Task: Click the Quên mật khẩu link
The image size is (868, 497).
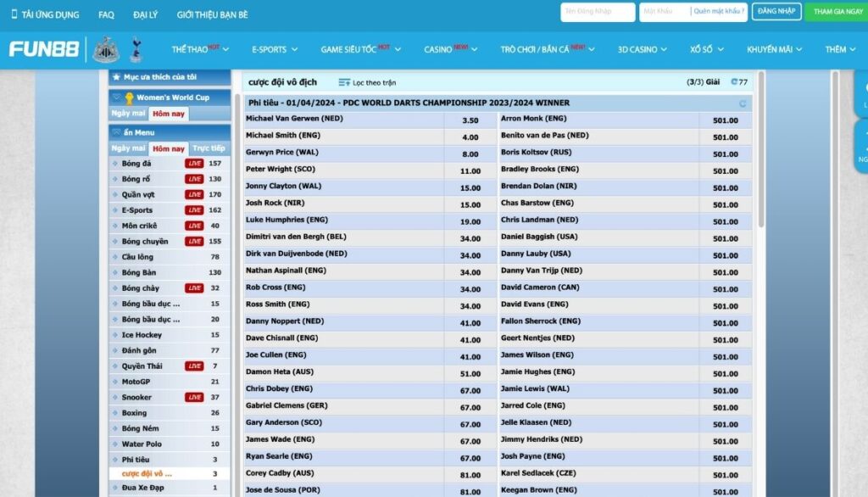Action: tap(719, 12)
